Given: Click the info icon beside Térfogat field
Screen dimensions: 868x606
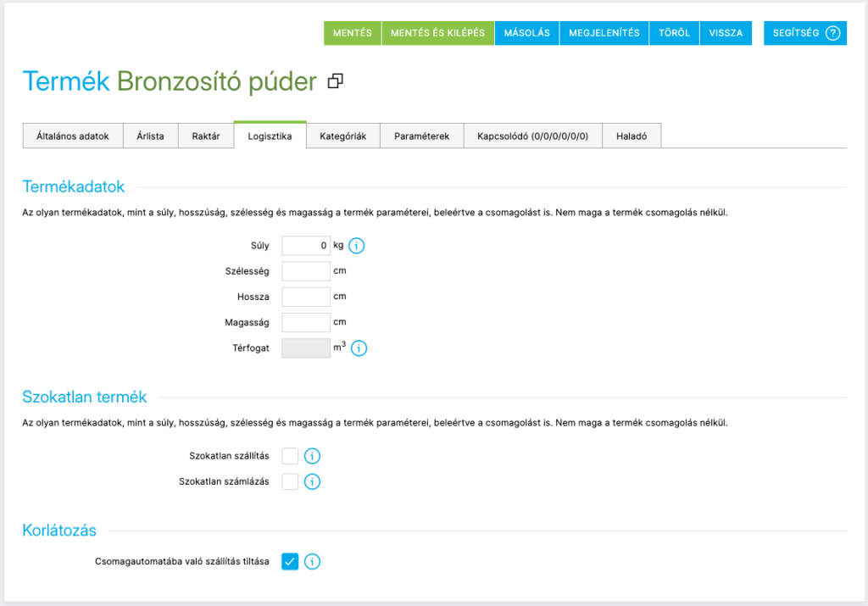Looking at the screenshot, I should pos(359,348).
